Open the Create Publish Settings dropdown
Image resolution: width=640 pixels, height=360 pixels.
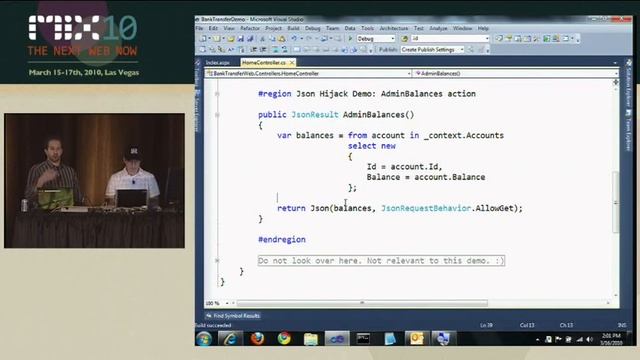pyautogui.click(x=432, y=49)
